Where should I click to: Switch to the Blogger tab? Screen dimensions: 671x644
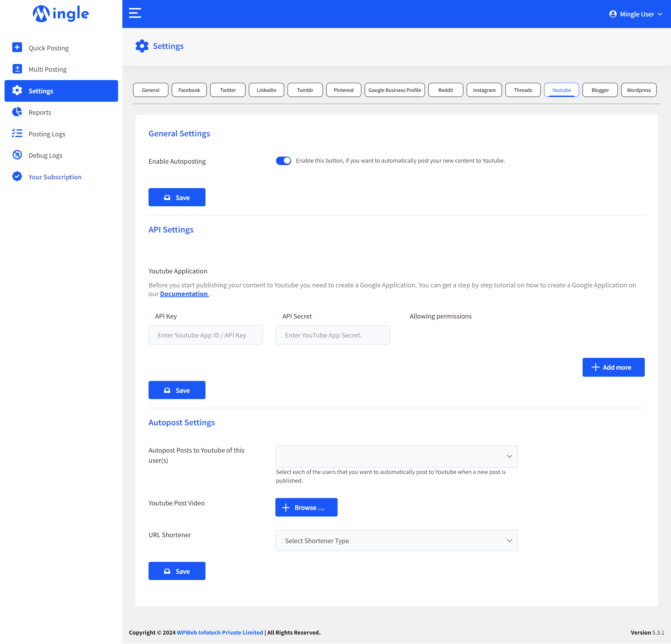(600, 90)
